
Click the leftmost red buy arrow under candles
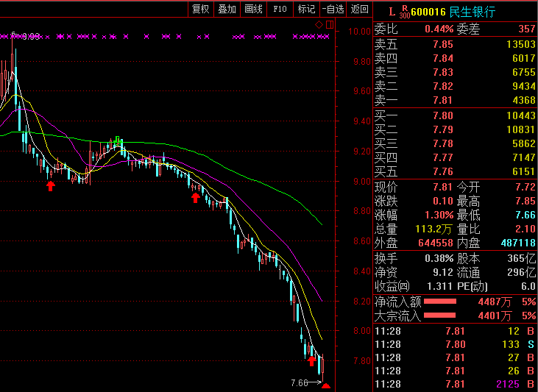51,185
